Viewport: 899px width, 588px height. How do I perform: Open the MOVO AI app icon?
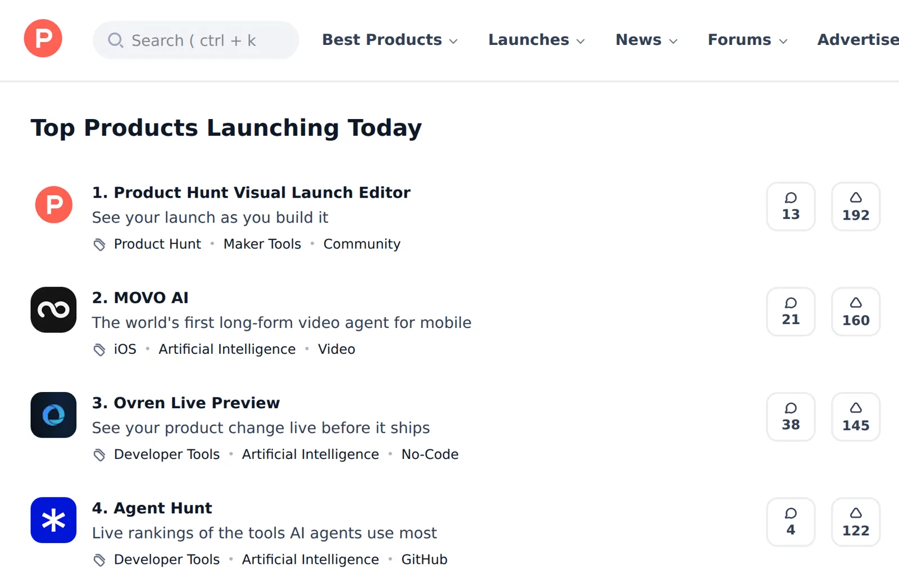53,310
